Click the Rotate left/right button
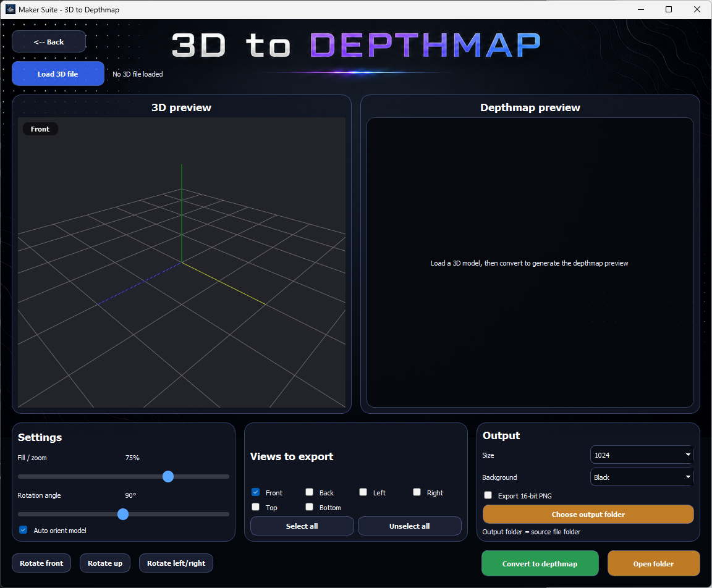 point(176,563)
